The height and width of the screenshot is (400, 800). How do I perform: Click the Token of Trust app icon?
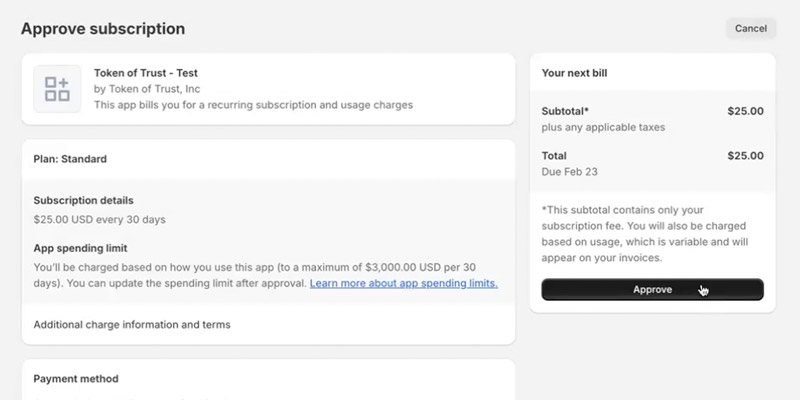pyautogui.click(x=57, y=89)
